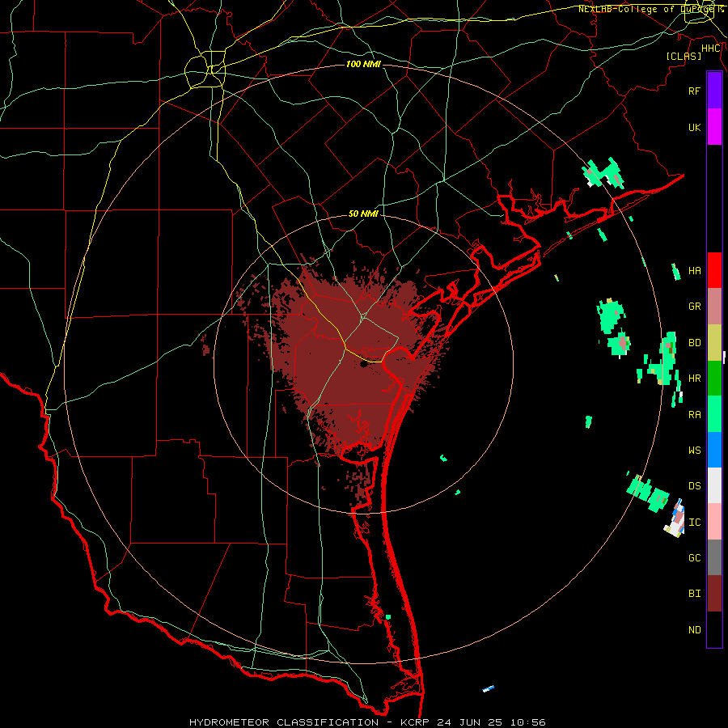Image resolution: width=728 pixels, height=728 pixels.
Task: Click the ND legend label
Action: pos(695,630)
